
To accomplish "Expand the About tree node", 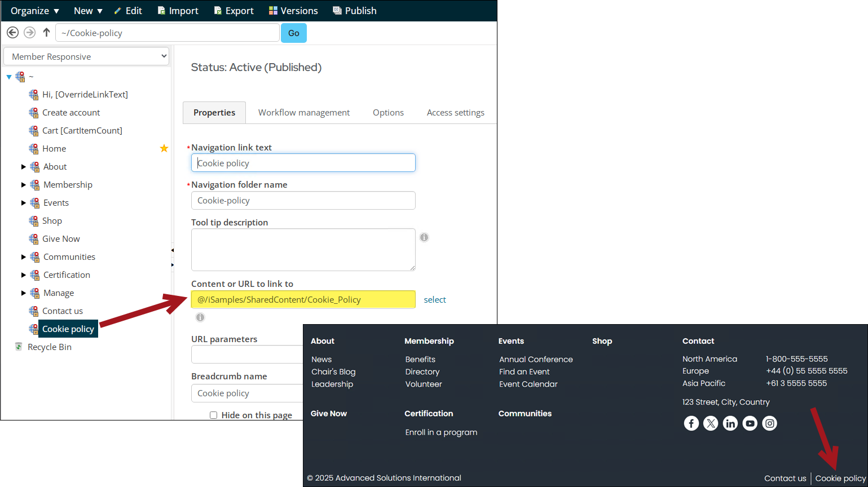I will click(24, 167).
